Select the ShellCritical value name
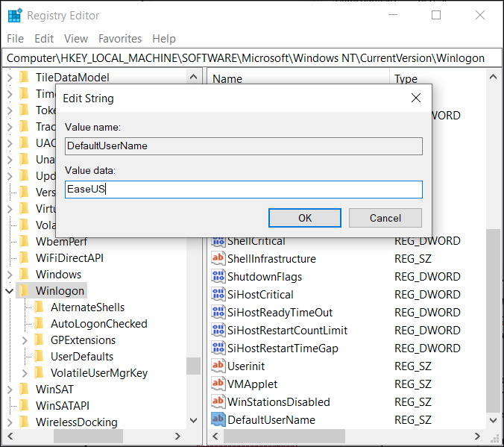 click(x=256, y=241)
